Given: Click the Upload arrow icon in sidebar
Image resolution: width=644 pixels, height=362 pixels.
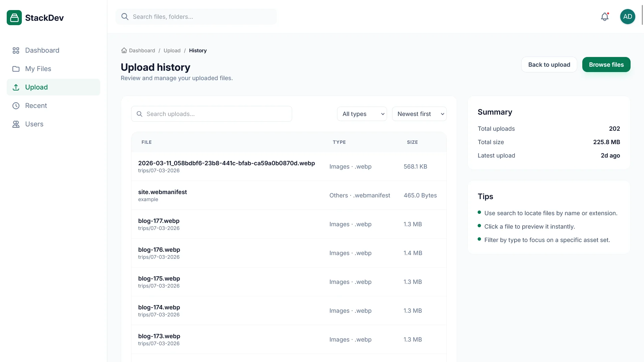Looking at the screenshot, I should 16,87.
